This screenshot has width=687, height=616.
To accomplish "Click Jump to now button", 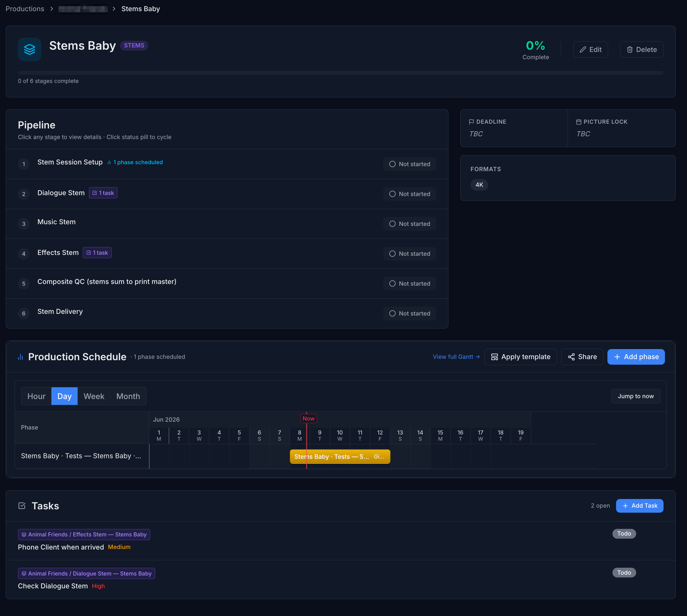I will click(636, 396).
